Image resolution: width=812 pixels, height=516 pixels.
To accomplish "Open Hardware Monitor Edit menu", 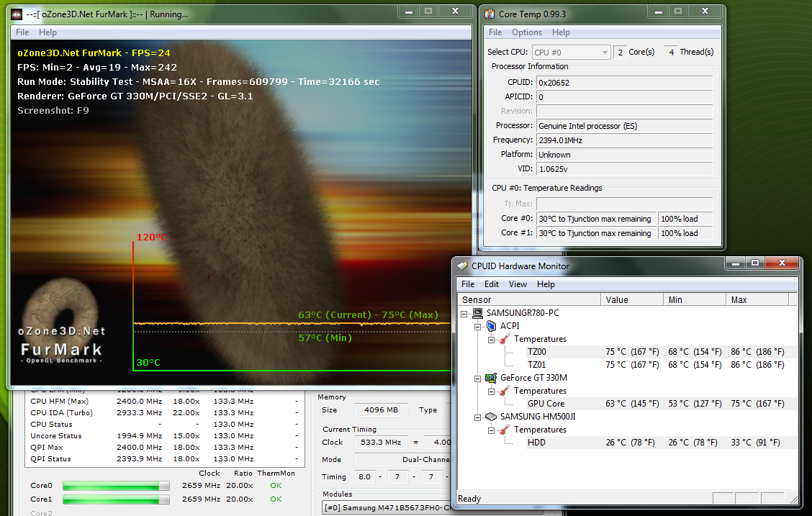I will coord(492,284).
